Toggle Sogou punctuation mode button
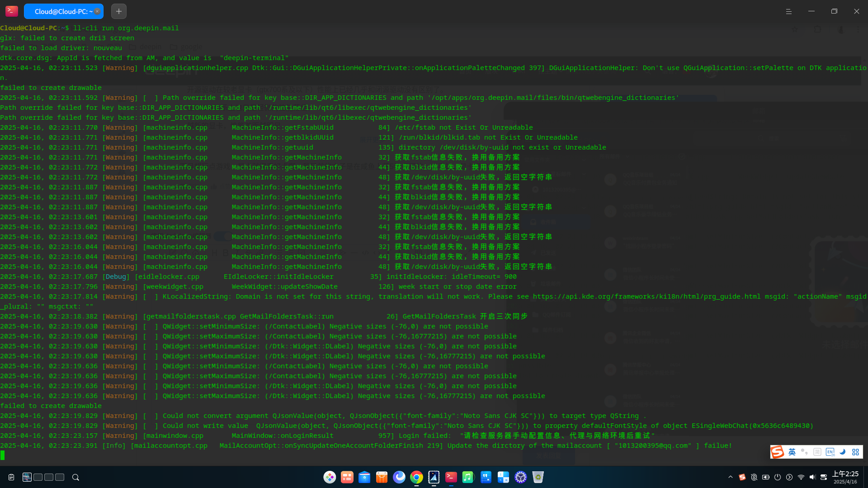 [x=805, y=452]
